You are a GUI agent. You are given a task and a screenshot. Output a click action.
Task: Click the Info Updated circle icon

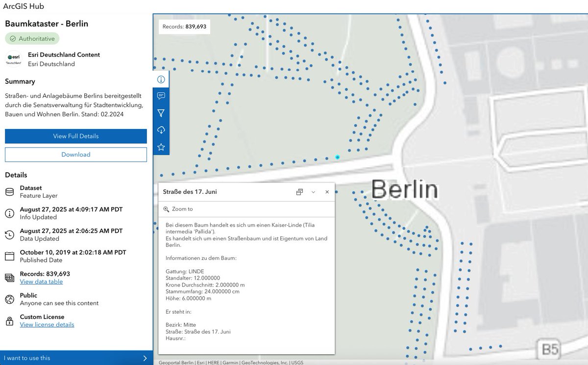pyautogui.click(x=9, y=213)
